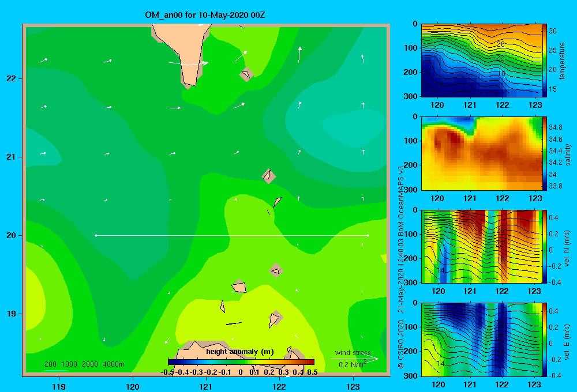Click the title 'OM_an00 for 10-May-2020 00Z'
Viewport: 577px width, 392px height.
(x=205, y=15)
